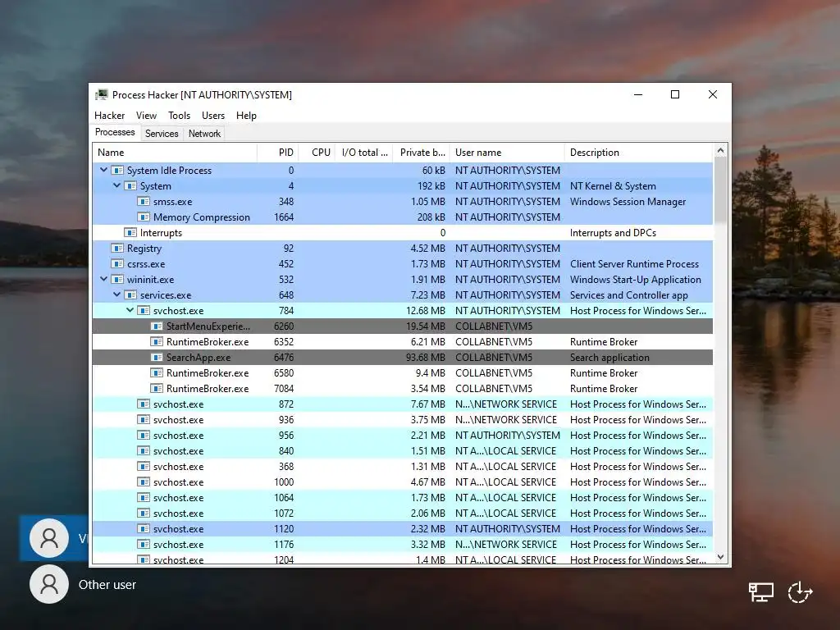840x630 pixels.
Task: Click PID value 1664
Action: pos(283,217)
